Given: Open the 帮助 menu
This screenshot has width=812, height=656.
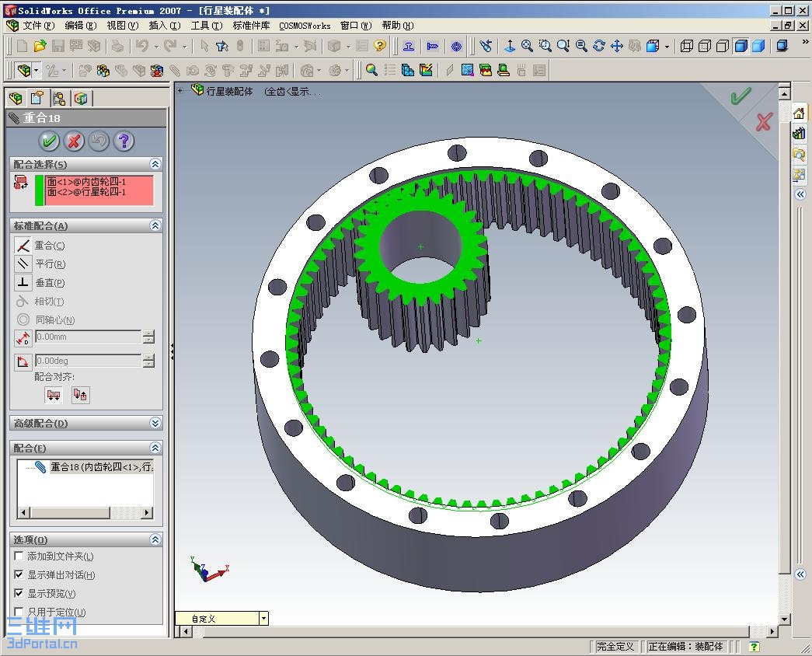Looking at the screenshot, I should click(x=397, y=26).
